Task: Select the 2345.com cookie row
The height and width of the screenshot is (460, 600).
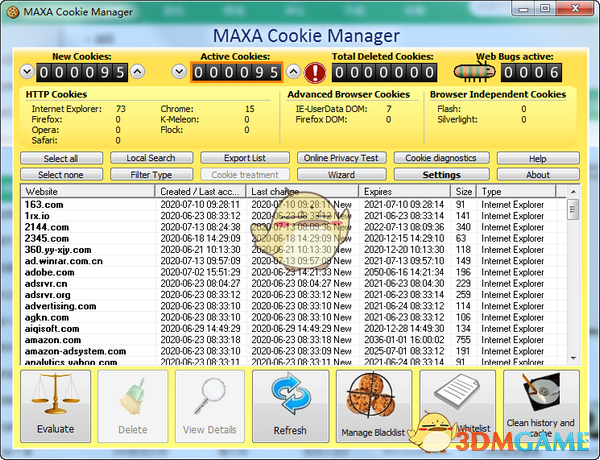Action: pos(294,238)
